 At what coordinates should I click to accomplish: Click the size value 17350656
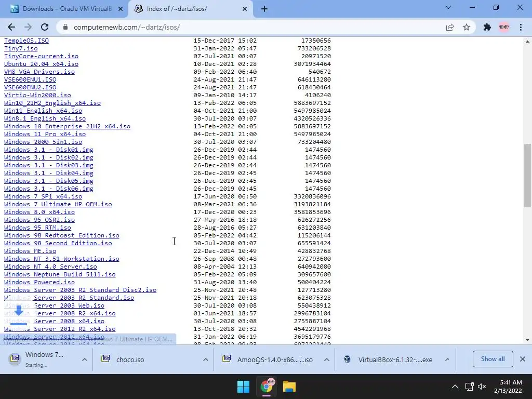(x=316, y=41)
